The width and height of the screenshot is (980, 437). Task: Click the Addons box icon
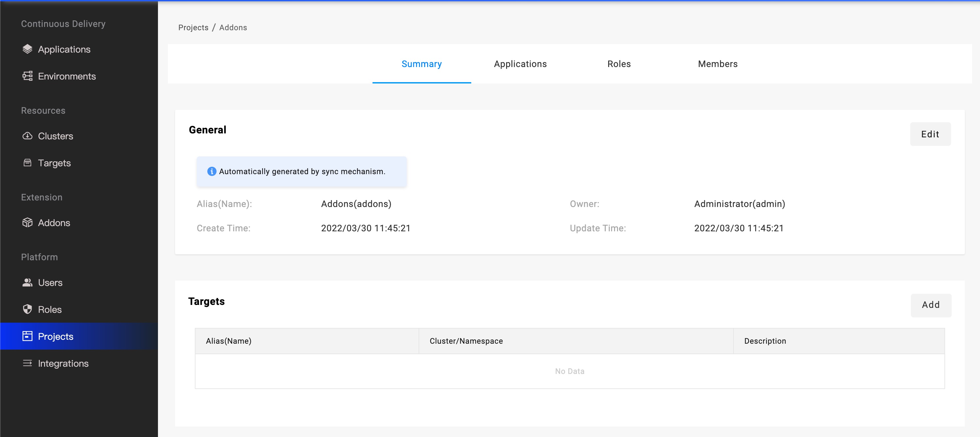(x=27, y=223)
